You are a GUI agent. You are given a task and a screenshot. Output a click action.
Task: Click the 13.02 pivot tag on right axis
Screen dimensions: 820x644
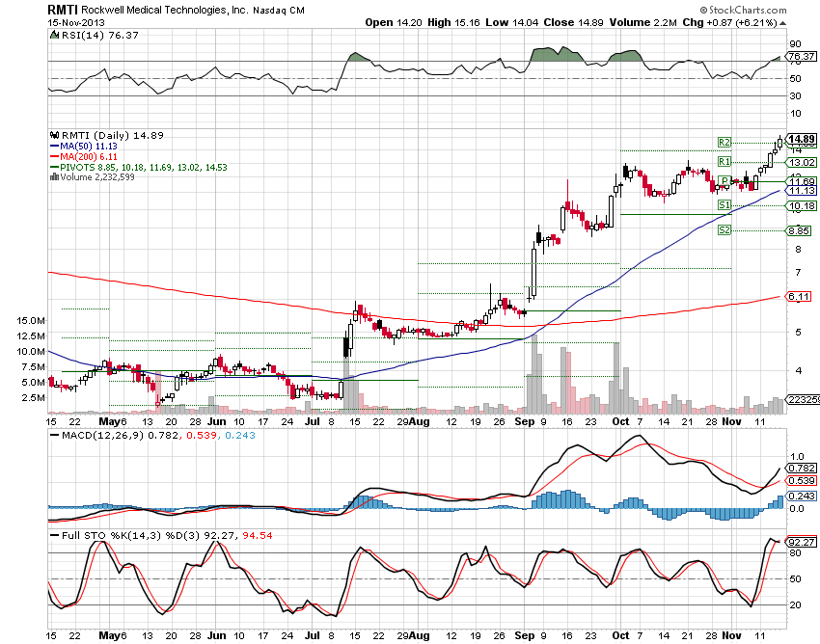click(802, 163)
